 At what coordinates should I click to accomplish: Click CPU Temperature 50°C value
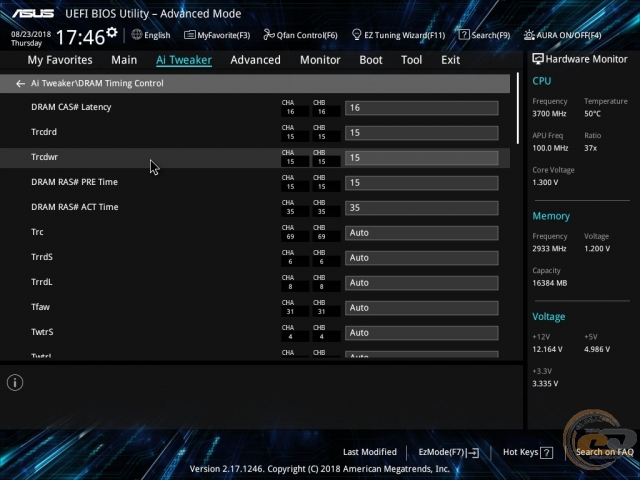click(592, 114)
